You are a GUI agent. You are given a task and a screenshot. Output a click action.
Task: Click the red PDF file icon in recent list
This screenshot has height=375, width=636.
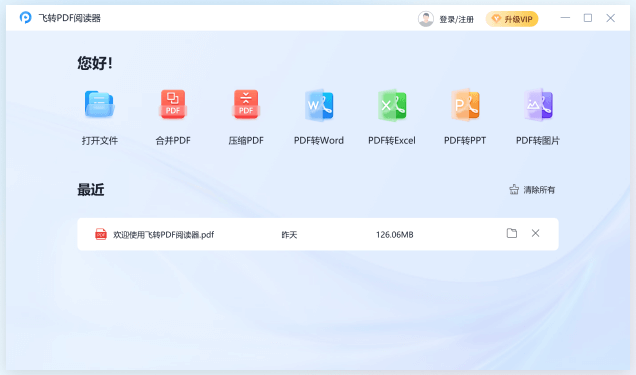coord(101,234)
